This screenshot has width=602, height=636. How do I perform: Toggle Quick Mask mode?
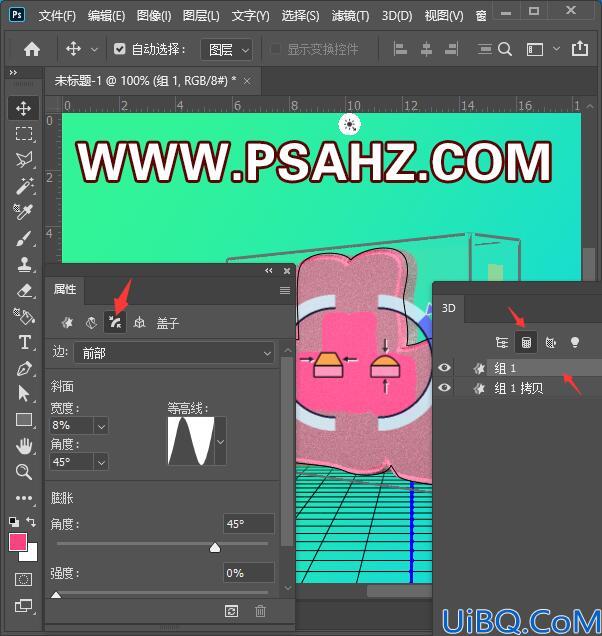24,580
